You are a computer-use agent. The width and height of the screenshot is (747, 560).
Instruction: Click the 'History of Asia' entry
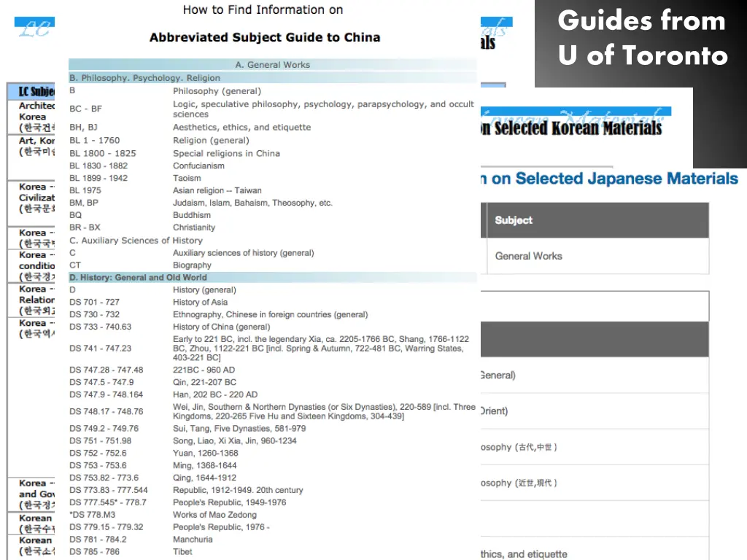coord(200,302)
